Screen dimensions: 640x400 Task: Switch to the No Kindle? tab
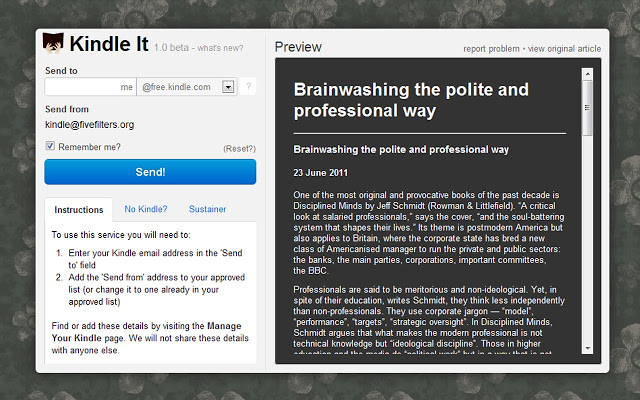coord(146,209)
